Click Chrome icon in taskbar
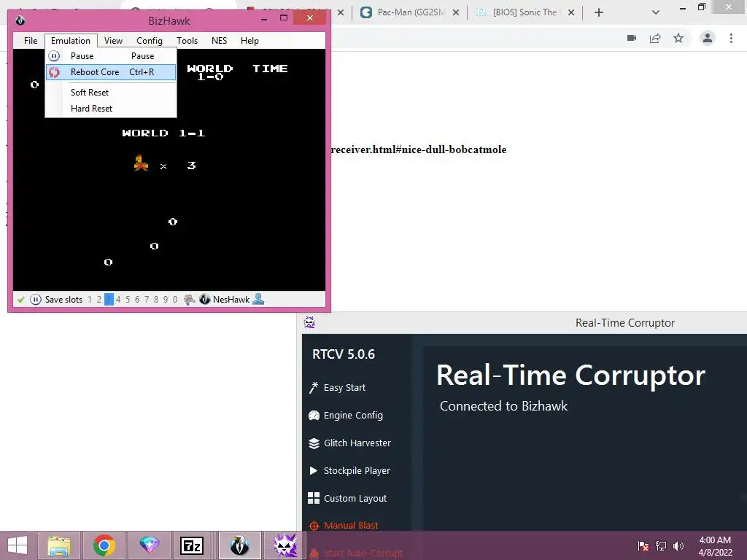747x560 pixels. coord(104,545)
